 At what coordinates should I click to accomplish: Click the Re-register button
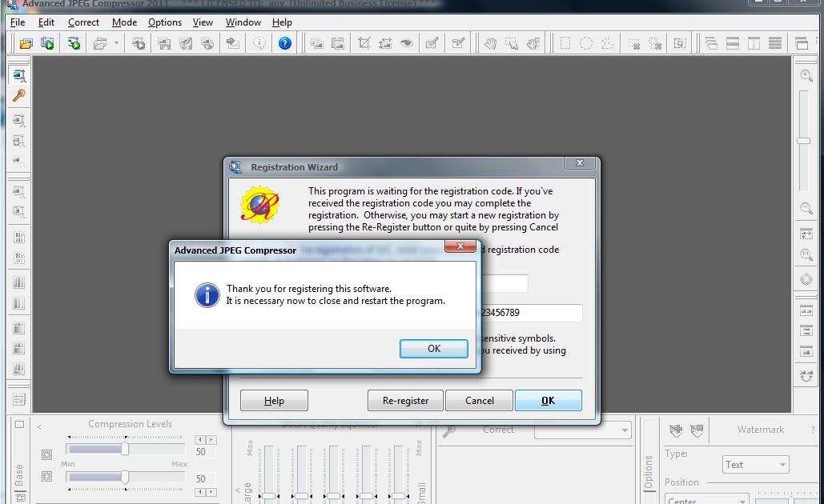tap(405, 401)
